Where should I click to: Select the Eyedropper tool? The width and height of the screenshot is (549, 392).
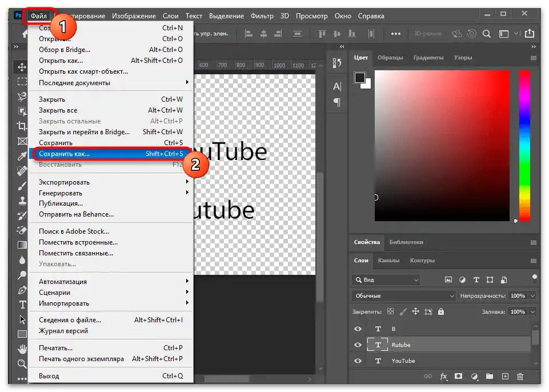pyautogui.click(x=22, y=156)
